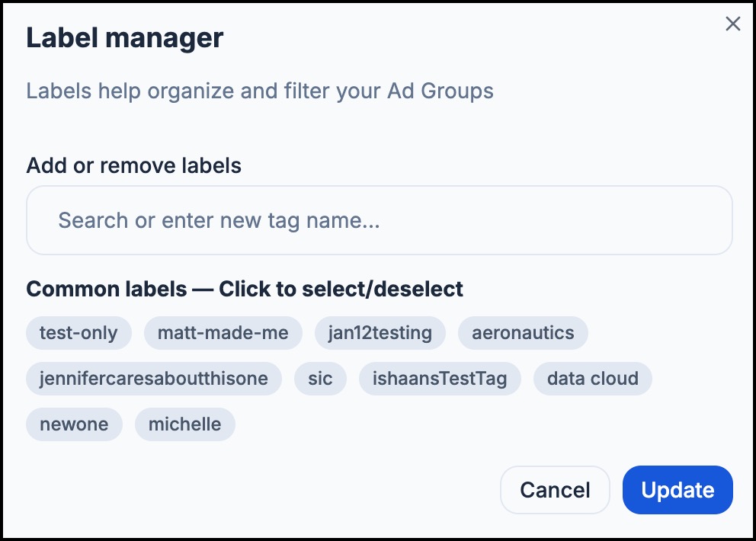Toggle the aeronautics label

click(523, 333)
